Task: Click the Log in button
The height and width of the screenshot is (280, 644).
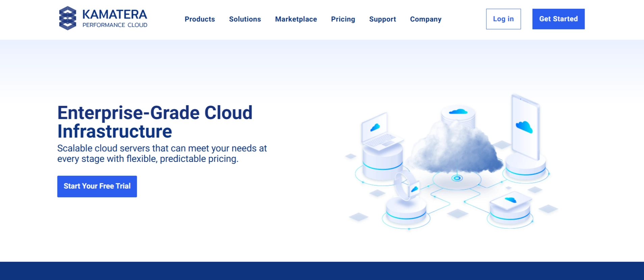Action: (x=503, y=19)
